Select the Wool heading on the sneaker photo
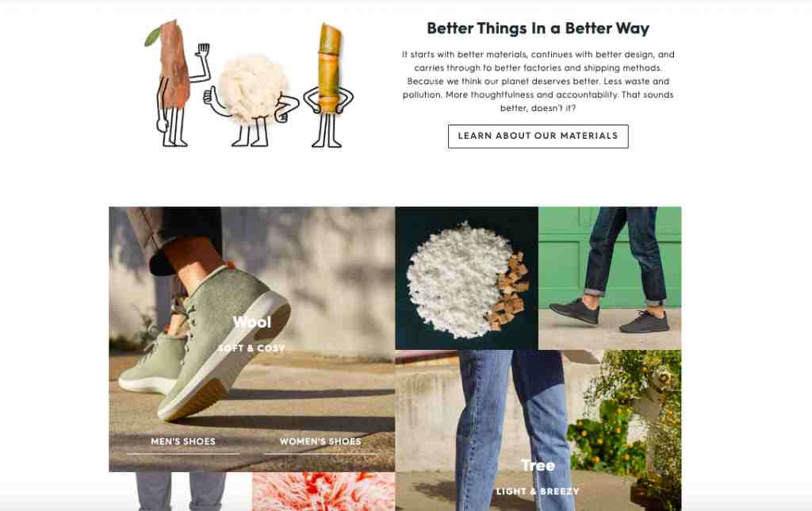 (252, 322)
